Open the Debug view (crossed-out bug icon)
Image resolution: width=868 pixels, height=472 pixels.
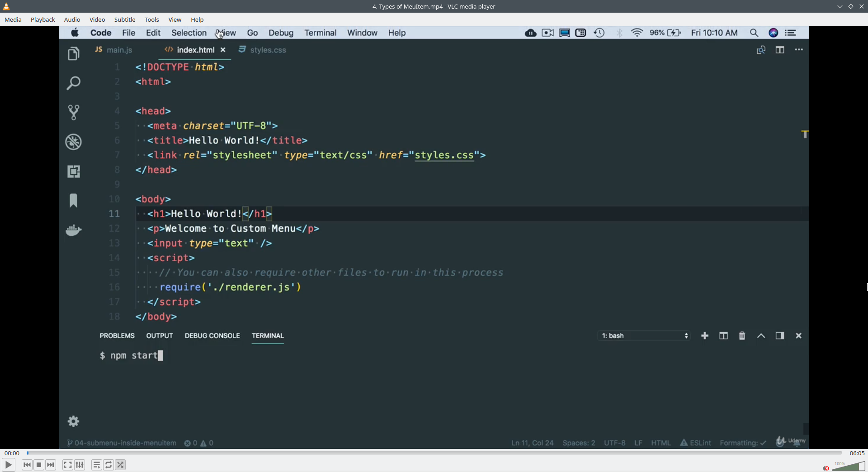[73, 142]
